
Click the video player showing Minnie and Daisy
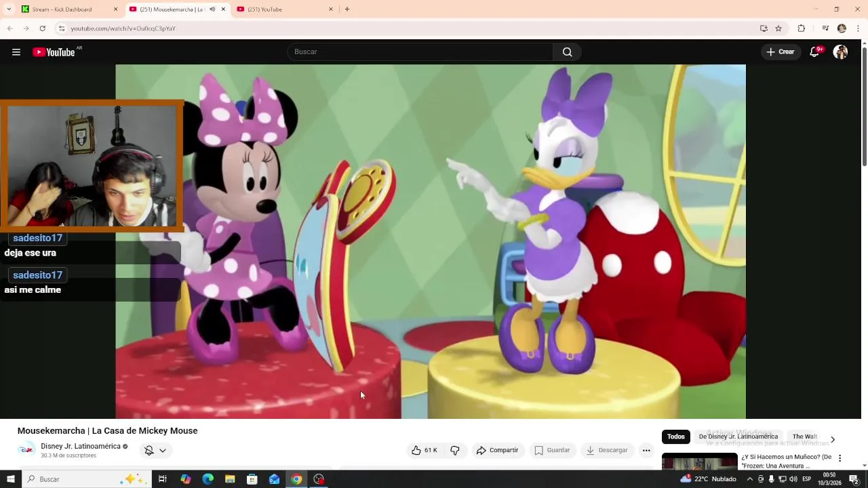click(431, 241)
